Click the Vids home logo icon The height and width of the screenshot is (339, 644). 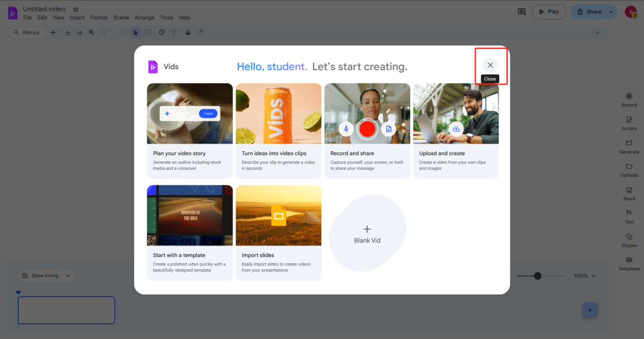tap(13, 13)
